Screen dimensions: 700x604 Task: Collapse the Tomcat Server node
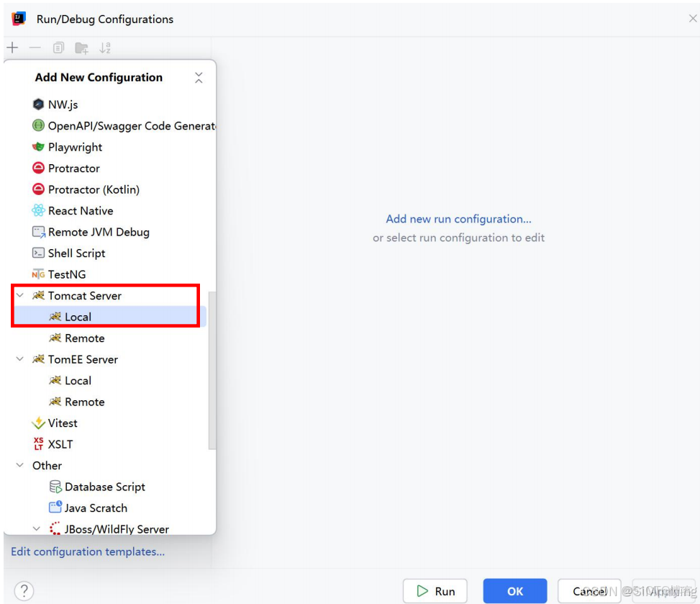(x=19, y=295)
